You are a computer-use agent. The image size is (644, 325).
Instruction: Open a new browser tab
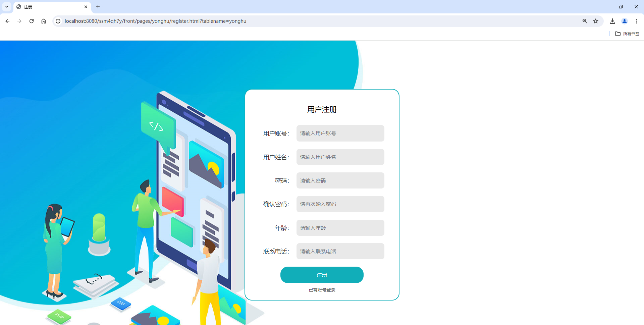(x=98, y=7)
